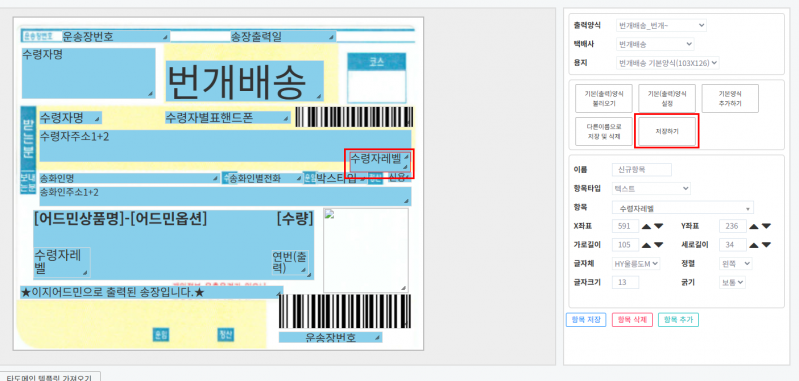Select the ★이지어드민으로 출력된 송장입니다.★ text field
Screen dimensions: 799x381
click(151, 292)
